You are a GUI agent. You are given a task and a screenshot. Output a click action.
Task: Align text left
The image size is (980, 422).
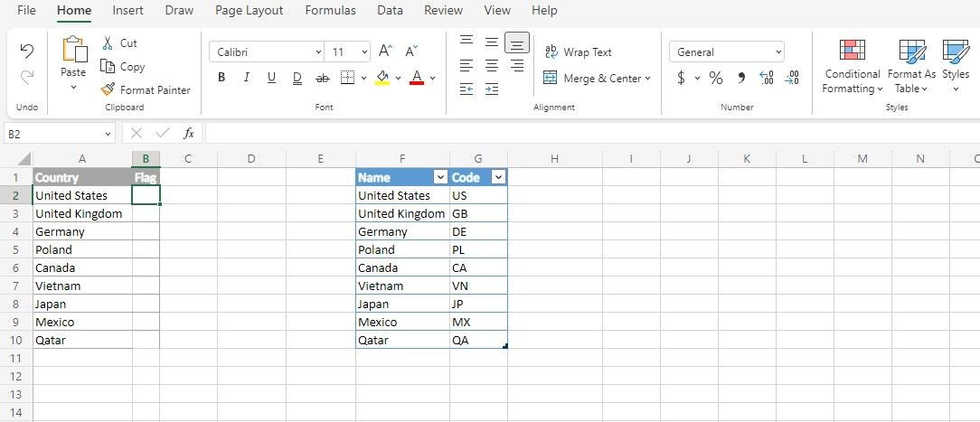pyautogui.click(x=466, y=65)
